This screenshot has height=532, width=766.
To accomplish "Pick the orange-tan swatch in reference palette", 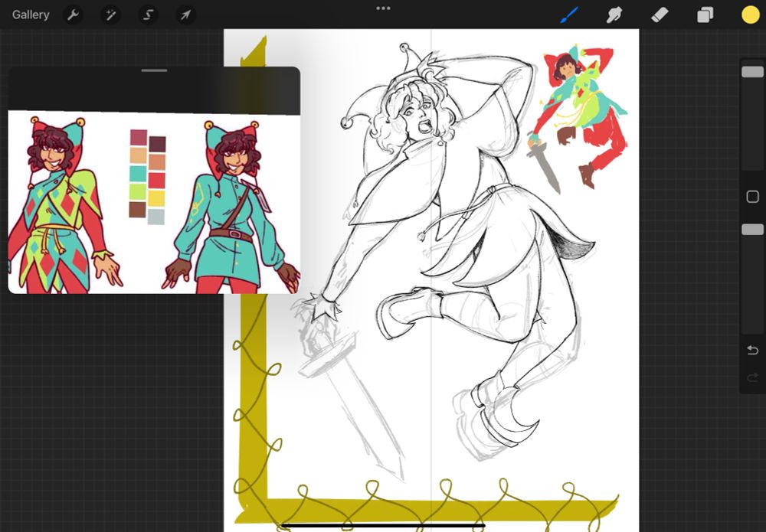I will tap(157, 162).
